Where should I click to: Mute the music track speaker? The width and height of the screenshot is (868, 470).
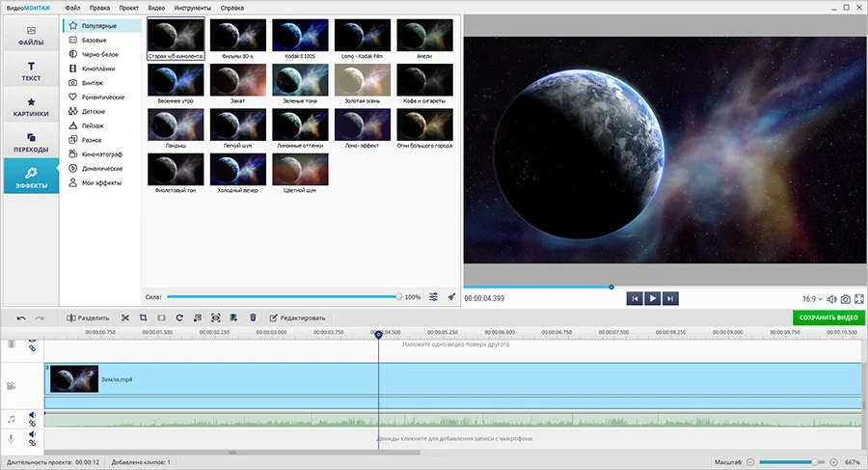tap(32, 415)
